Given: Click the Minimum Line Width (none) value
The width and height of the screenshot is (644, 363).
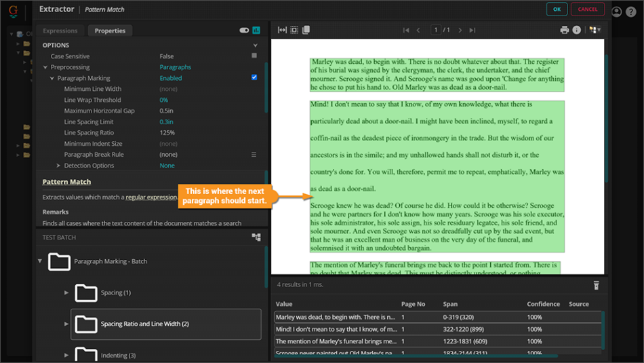Looking at the screenshot, I should click(x=168, y=89).
